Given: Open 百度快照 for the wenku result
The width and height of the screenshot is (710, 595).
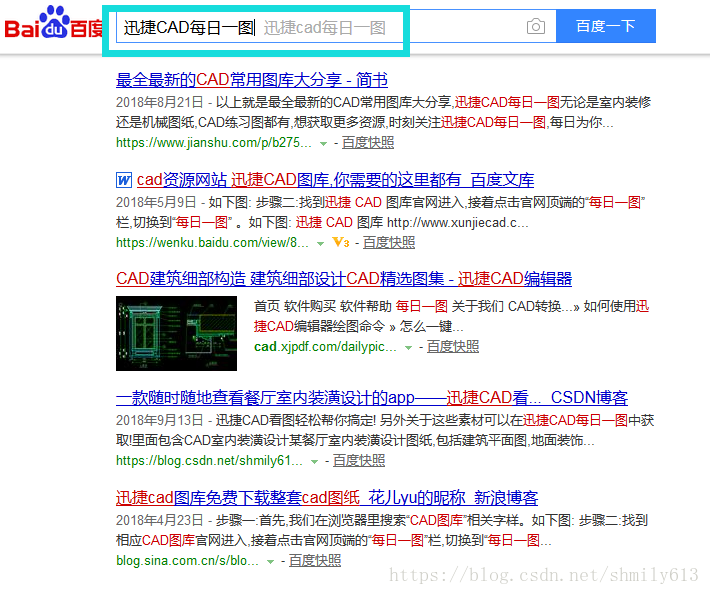Looking at the screenshot, I should click(389, 243).
